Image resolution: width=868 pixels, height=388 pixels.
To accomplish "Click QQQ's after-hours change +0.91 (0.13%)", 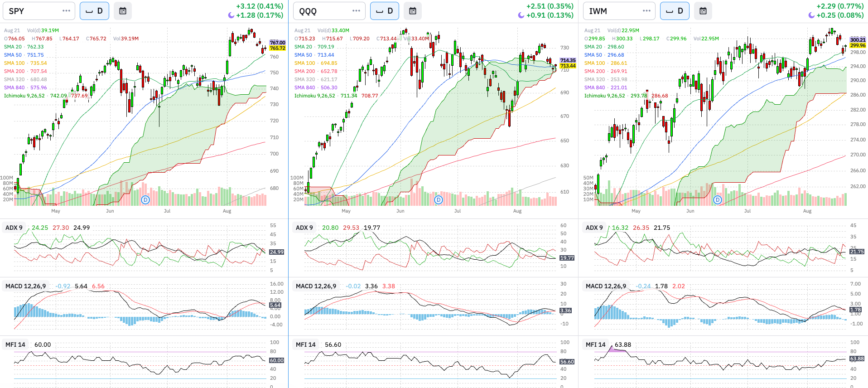I will [550, 15].
